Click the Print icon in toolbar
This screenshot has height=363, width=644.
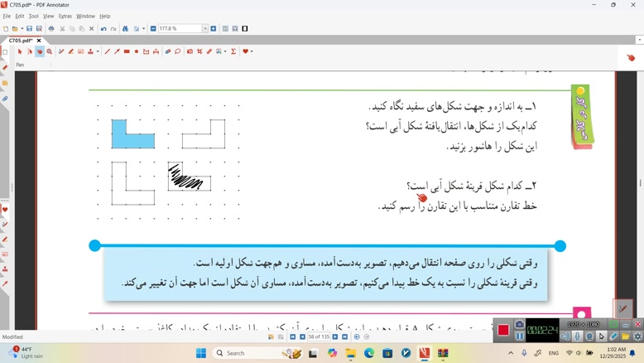click(x=51, y=28)
